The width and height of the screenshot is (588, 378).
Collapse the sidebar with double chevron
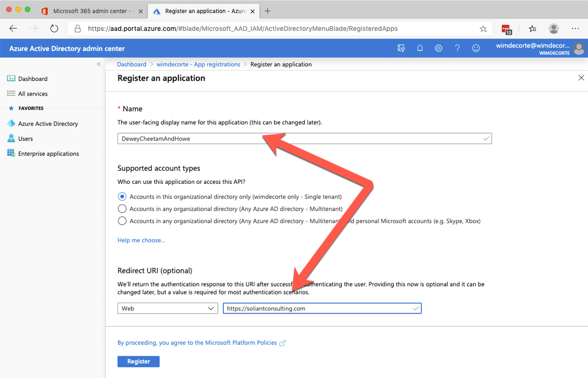[x=99, y=64]
